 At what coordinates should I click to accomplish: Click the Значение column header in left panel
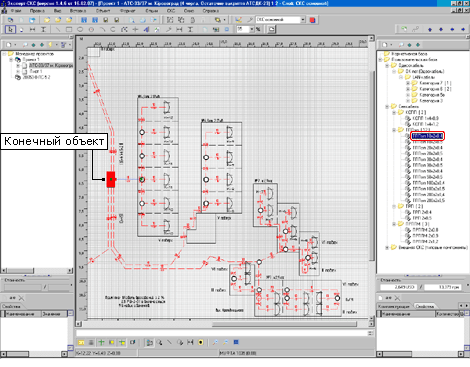tap(54, 314)
